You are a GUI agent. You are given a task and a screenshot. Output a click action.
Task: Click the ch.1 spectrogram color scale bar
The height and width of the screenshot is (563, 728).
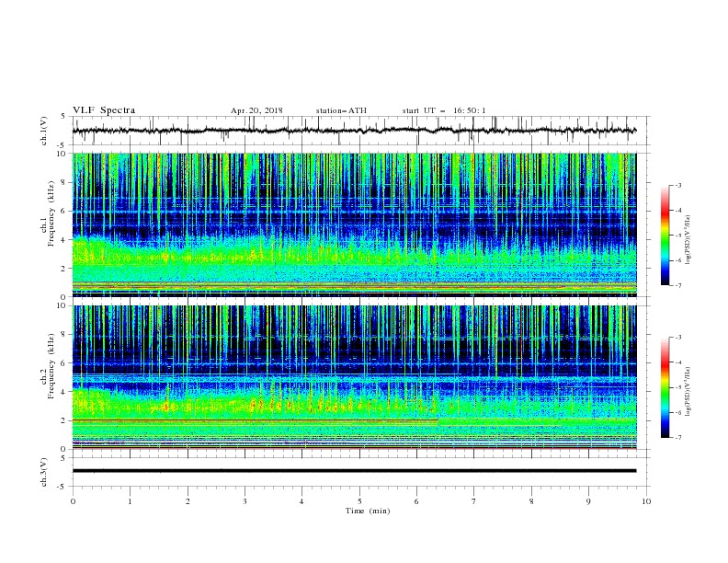pos(665,236)
